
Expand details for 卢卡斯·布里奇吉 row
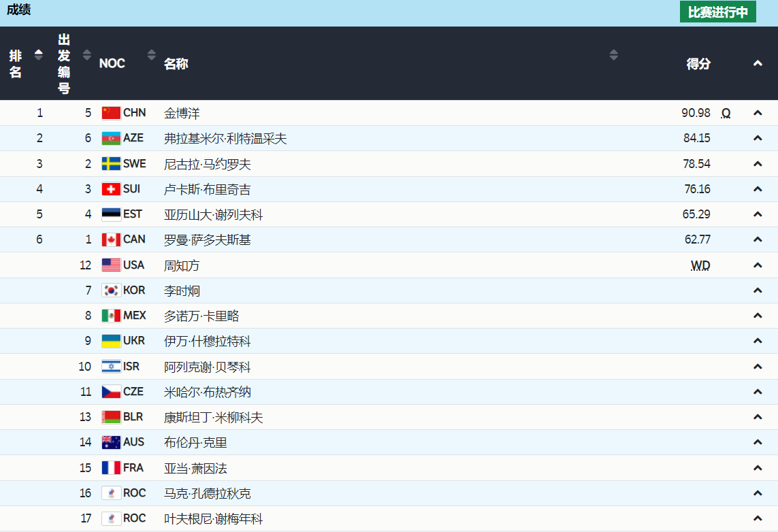click(x=757, y=189)
